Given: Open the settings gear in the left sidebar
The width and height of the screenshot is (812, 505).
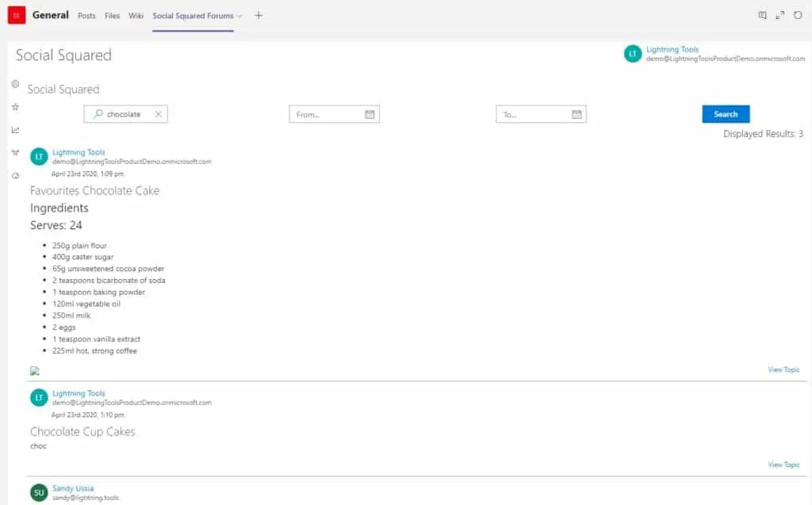Looking at the screenshot, I should click(x=15, y=84).
